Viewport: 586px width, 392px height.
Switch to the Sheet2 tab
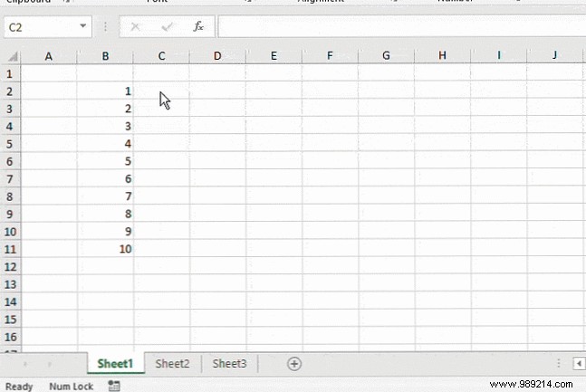pyautogui.click(x=172, y=364)
